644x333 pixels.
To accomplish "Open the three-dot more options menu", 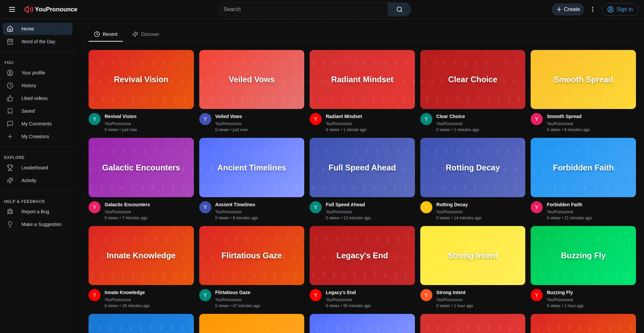I will click(x=592, y=9).
